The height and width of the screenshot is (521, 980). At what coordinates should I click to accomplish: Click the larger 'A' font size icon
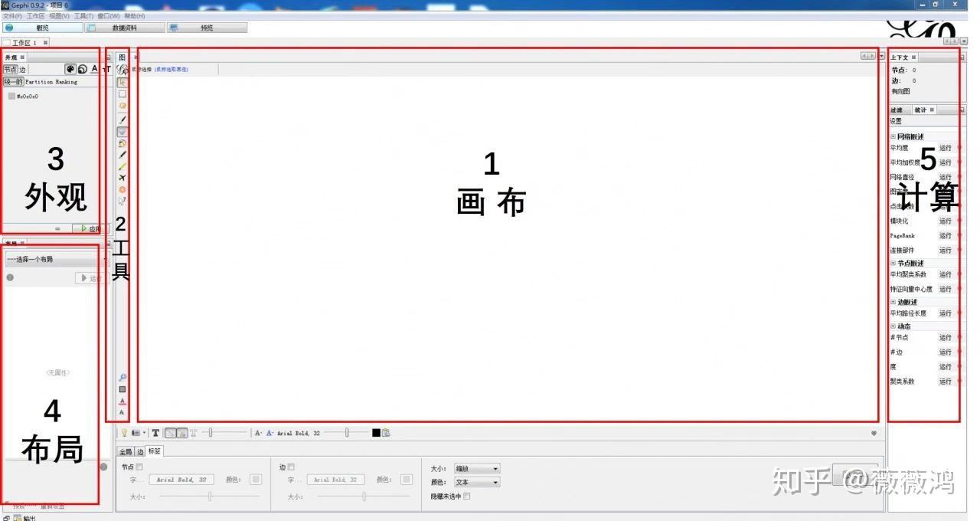(x=259, y=433)
